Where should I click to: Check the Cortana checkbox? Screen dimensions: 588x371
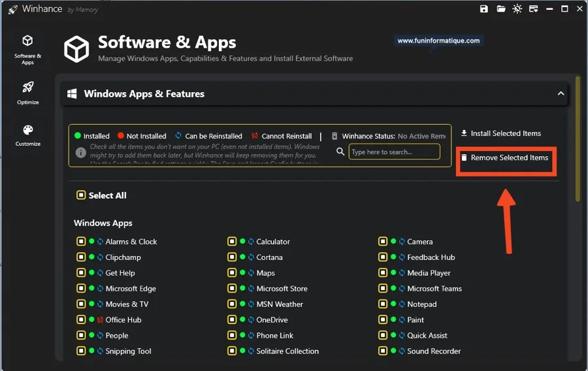click(232, 257)
